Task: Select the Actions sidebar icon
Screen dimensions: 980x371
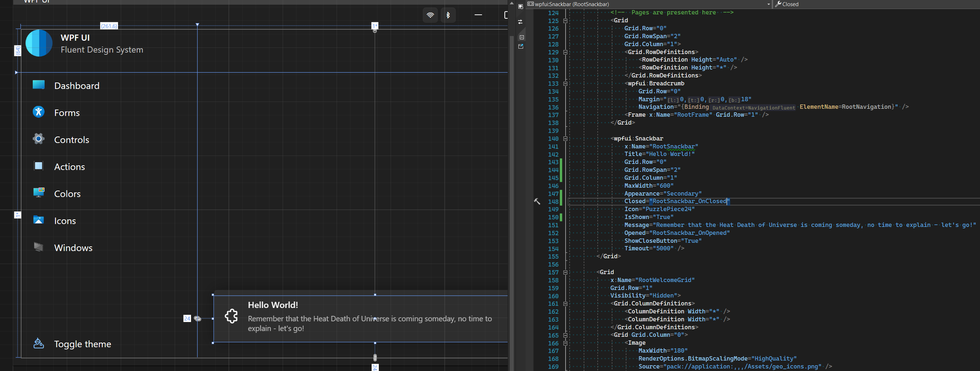Action: (38, 166)
